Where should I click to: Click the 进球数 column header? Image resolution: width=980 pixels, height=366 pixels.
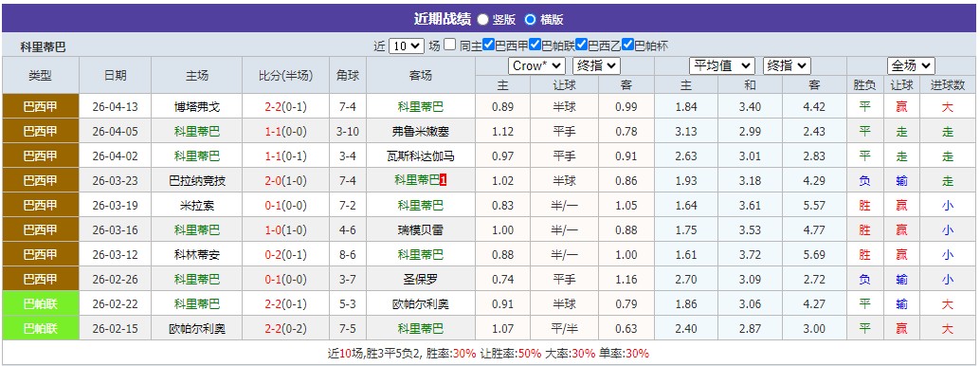point(948,85)
